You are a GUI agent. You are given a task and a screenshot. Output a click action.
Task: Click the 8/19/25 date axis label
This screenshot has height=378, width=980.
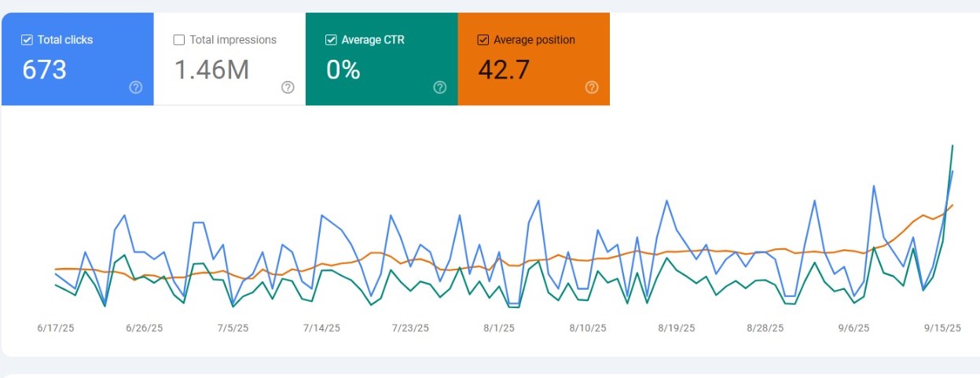coord(675,328)
